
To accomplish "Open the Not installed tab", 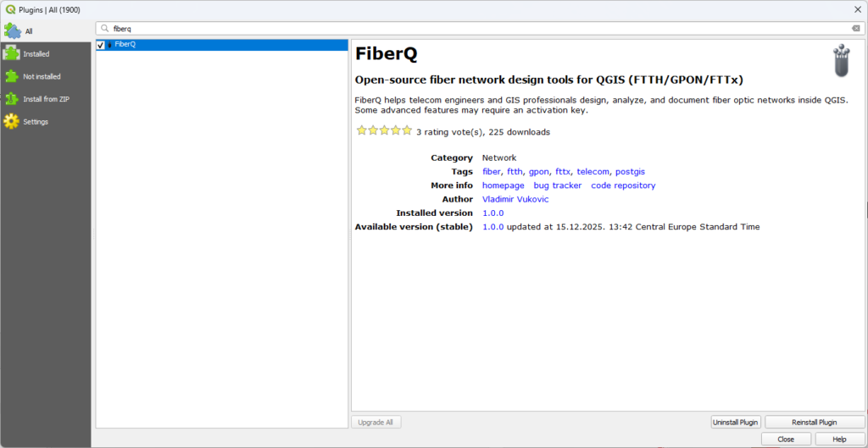I will (x=42, y=76).
